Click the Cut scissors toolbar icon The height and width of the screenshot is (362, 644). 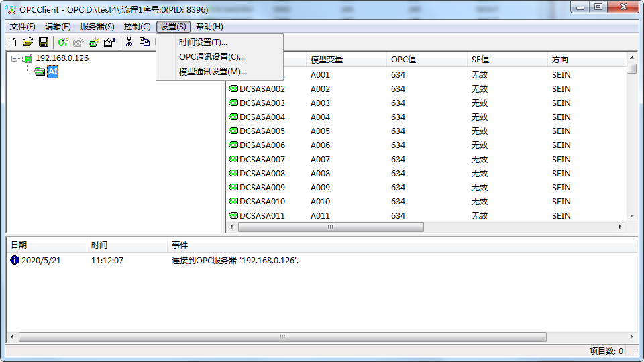coord(129,42)
